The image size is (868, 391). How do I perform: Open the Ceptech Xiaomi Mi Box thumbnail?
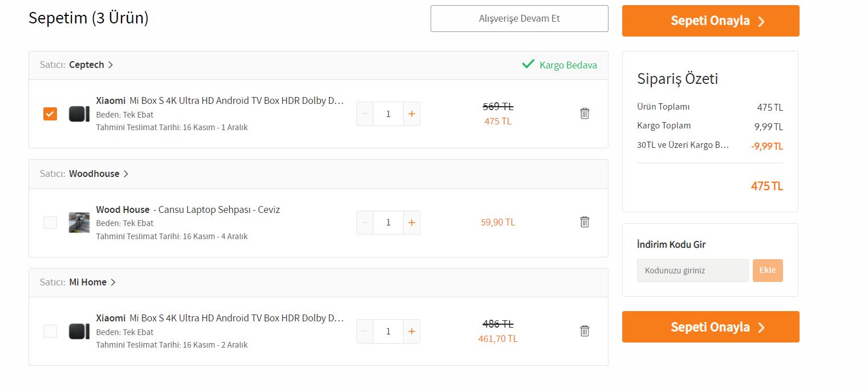[79, 114]
